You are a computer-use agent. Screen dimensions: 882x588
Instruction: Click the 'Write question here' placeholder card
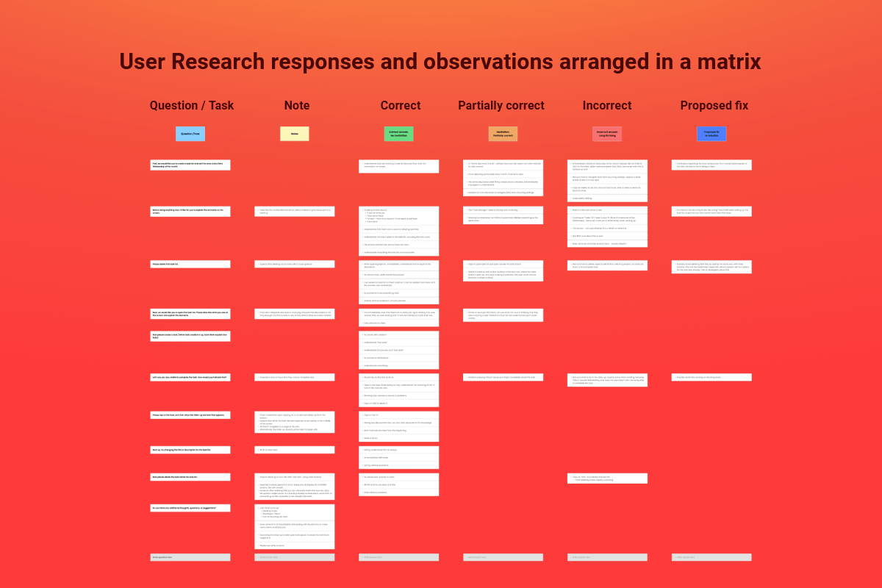[190, 557]
